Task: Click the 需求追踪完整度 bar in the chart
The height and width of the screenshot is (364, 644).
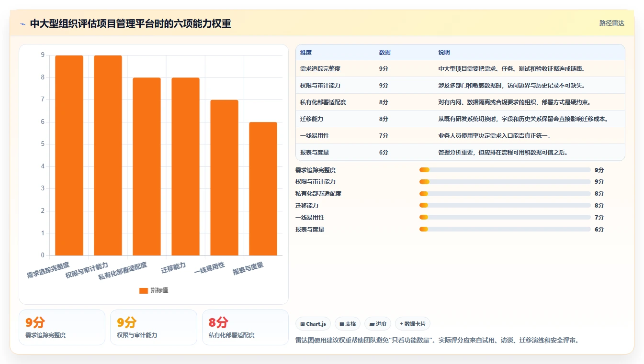Action: coord(69,155)
